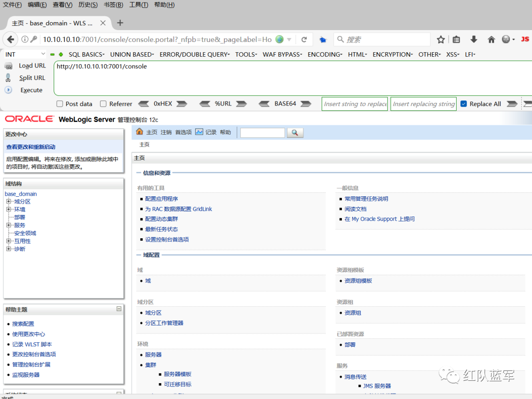Open the SQL BASICS dropdown menu
The width and height of the screenshot is (532, 399).
click(x=87, y=54)
